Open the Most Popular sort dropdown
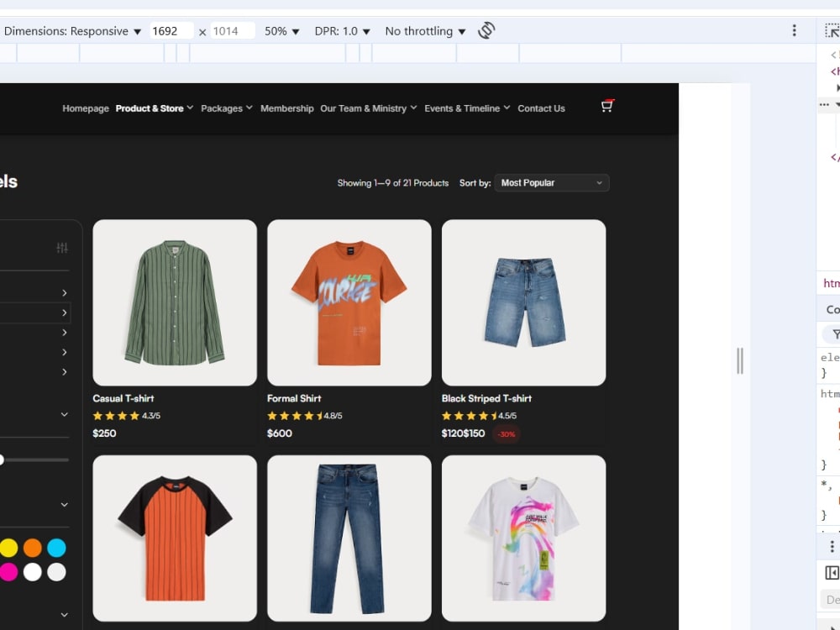840x630 pixels. click(552, 182)
